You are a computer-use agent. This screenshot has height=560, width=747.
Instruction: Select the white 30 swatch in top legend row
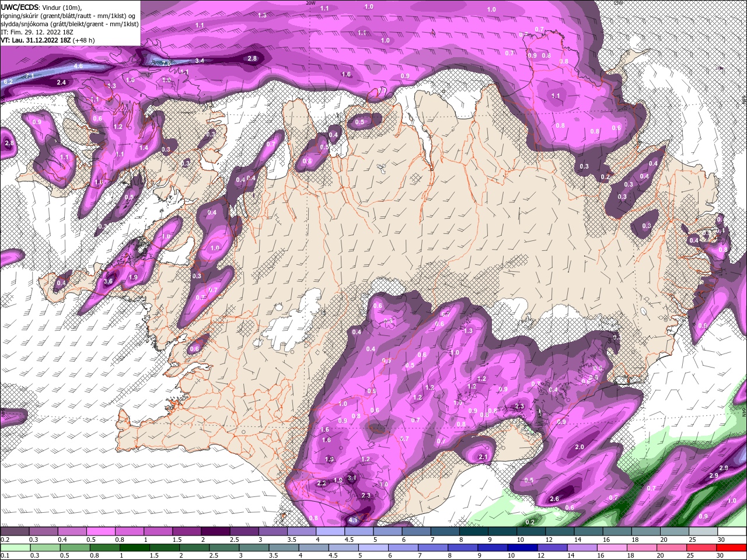[732, 531]
